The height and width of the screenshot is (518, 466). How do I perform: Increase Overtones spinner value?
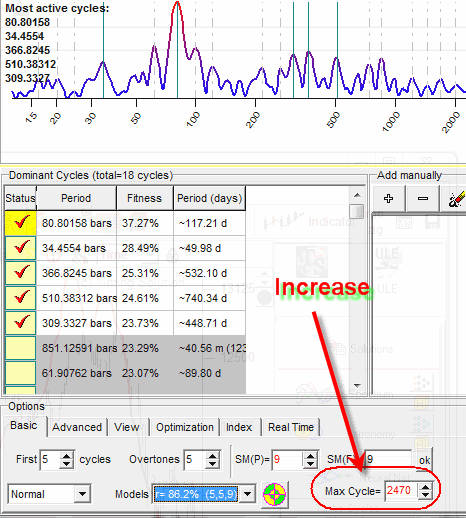tap(212, 455)
